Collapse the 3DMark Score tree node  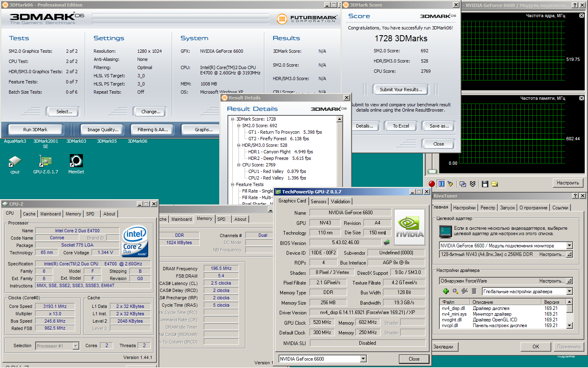[233, 119]
